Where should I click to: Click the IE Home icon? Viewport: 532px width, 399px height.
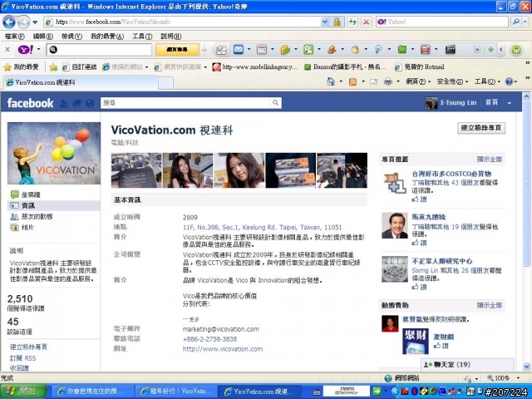[331, 81]
